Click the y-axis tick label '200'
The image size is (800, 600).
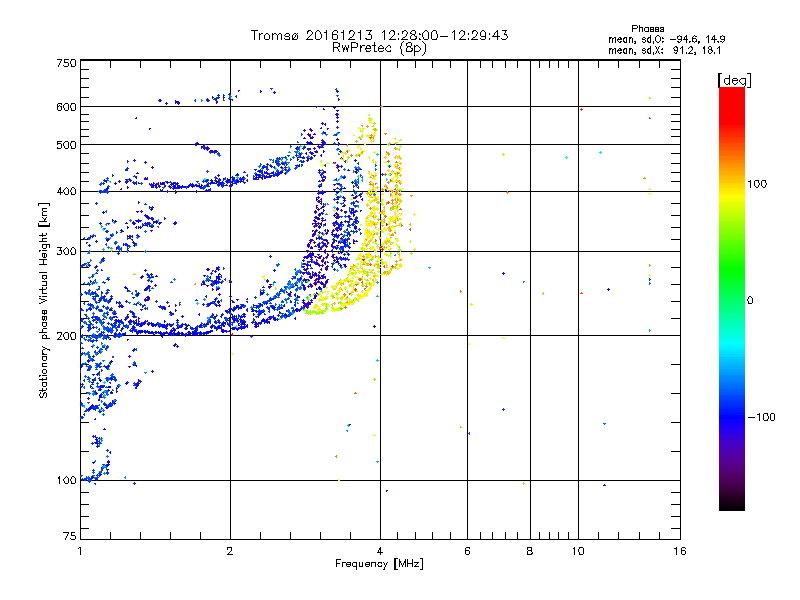pyautogui.click(x=66, y=336)
